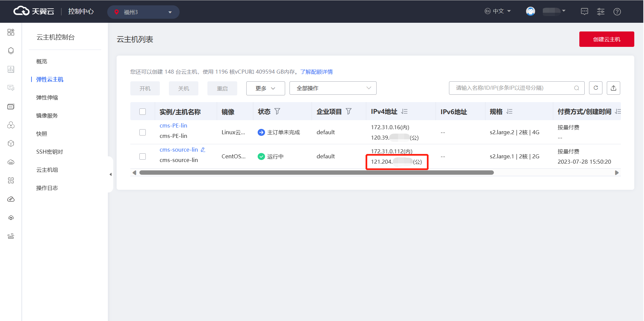Click the 开机 button
The height and width of the screenshot is (321, 644).
(145, 88)
